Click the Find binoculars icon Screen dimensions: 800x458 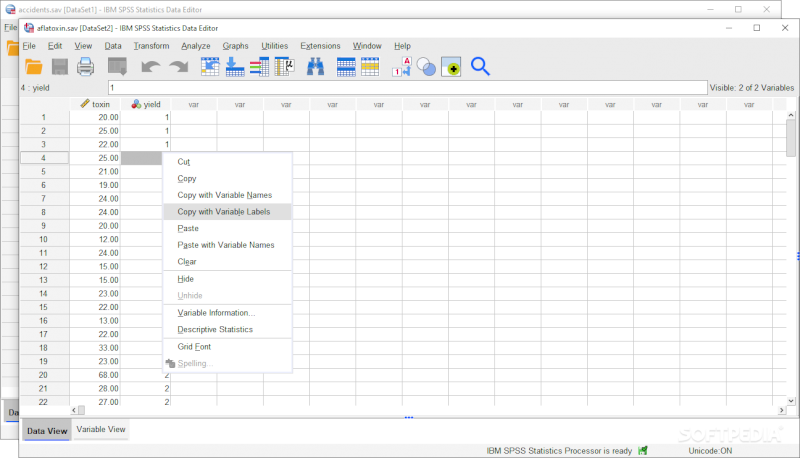click(316, 67)
